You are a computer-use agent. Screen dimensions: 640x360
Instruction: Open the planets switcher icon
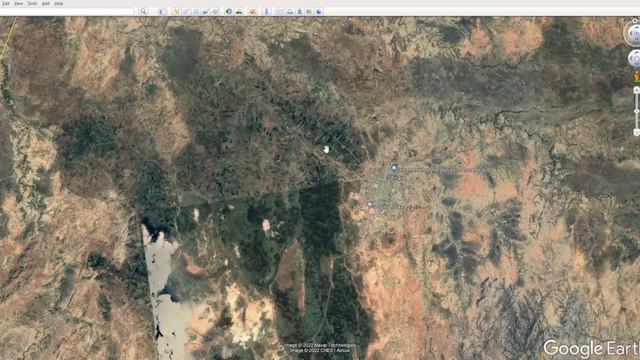[252, 11]
